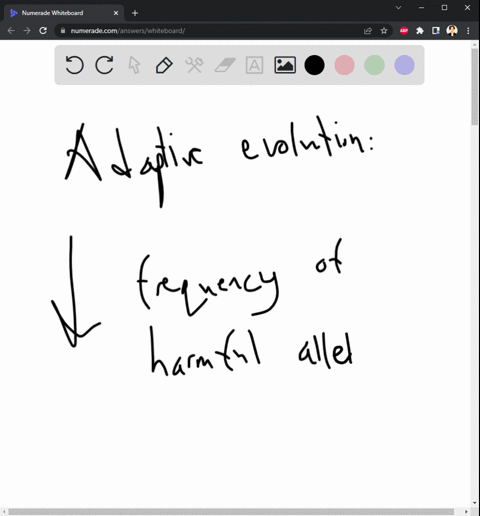Select the eraser tool
The width and height of the screenshot is (480, 516).
tap(225, 65)
